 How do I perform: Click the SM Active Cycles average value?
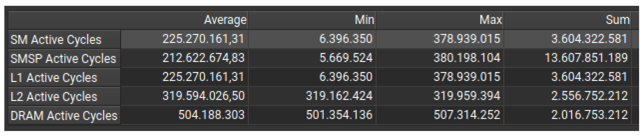(x=204, y=39)
